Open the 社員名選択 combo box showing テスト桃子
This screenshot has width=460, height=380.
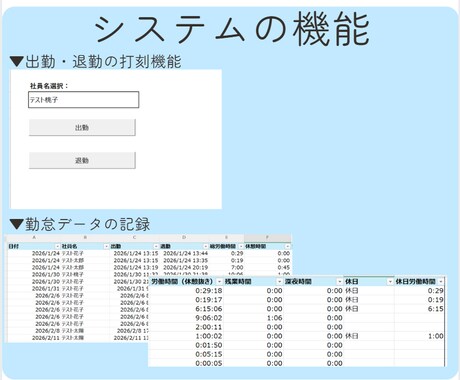pos(83,100)
